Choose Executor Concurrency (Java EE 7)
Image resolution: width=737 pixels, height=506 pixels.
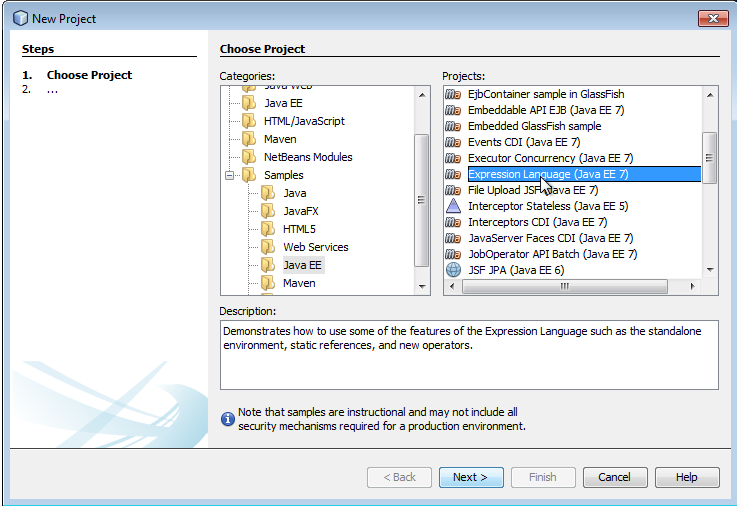(550, 158)
